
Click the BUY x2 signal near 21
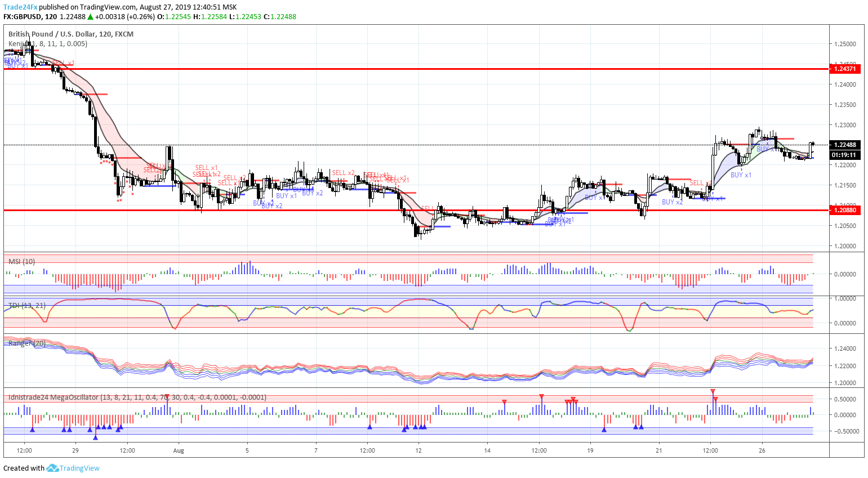pos(672,202)
